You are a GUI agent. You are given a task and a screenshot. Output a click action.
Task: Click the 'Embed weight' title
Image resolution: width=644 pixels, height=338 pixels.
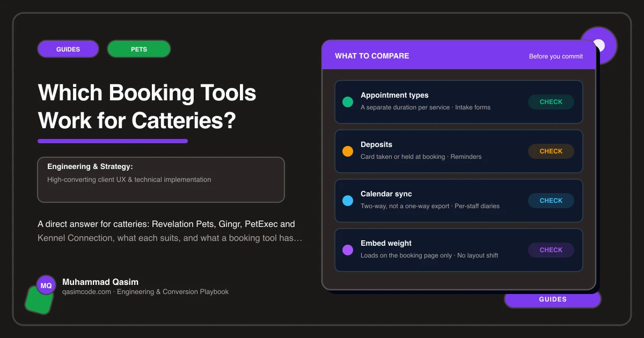coord(386,243)
